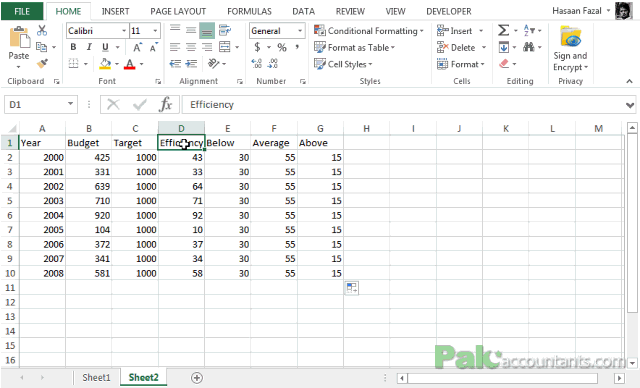
Task: Apply the yellow fill color bucket
Action: 105,64
